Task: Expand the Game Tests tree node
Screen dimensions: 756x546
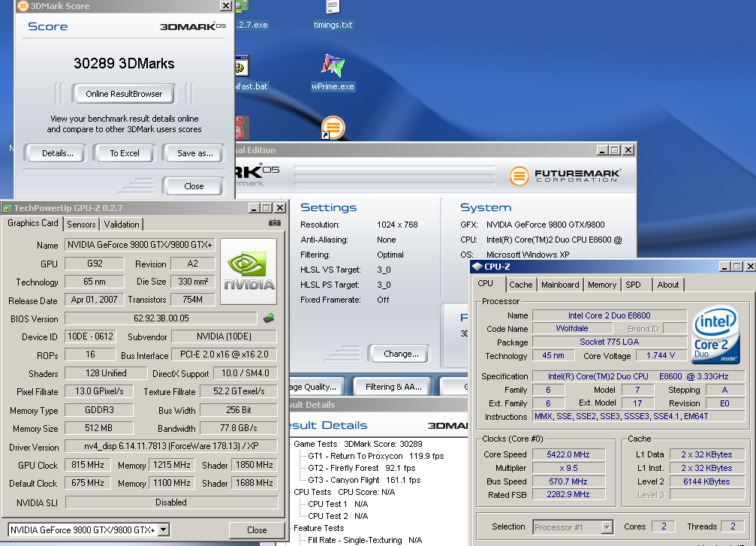Action: click(316, 444)
